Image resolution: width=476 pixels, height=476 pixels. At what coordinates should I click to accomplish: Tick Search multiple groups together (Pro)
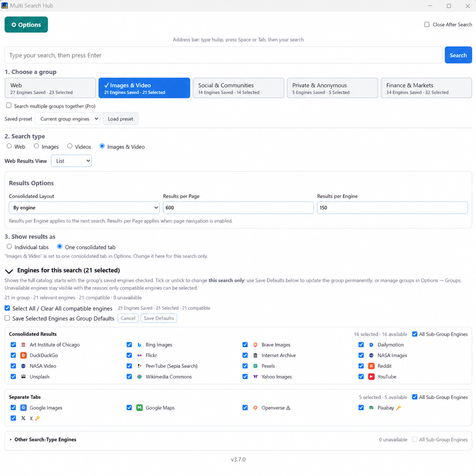pos(9,106)
